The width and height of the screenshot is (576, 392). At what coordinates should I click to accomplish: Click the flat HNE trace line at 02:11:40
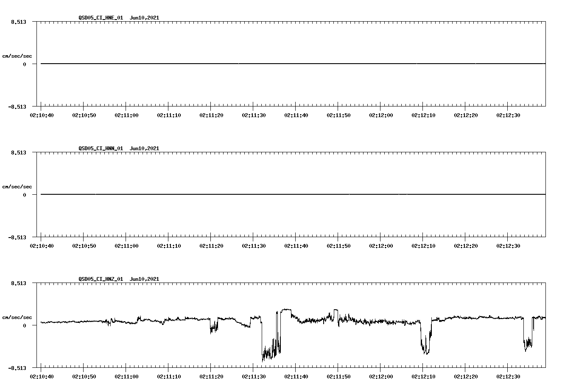point(295,64)
